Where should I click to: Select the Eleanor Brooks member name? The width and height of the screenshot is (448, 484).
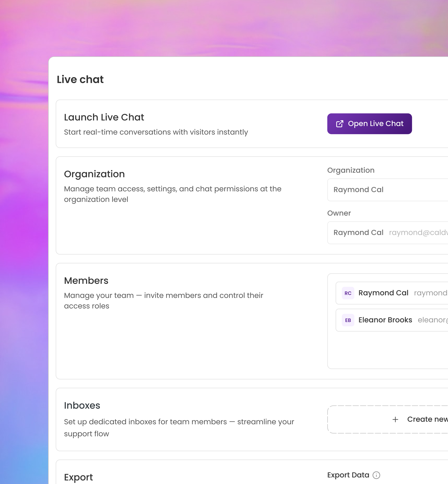(385, 320)
